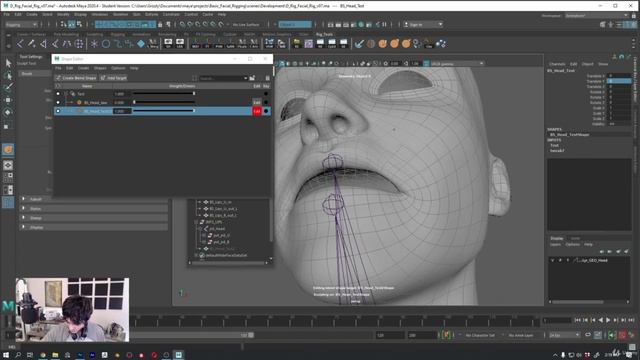
Task: Toggle the P column of Jye_GEO_Head layer
Action: [x=560, y=260]
